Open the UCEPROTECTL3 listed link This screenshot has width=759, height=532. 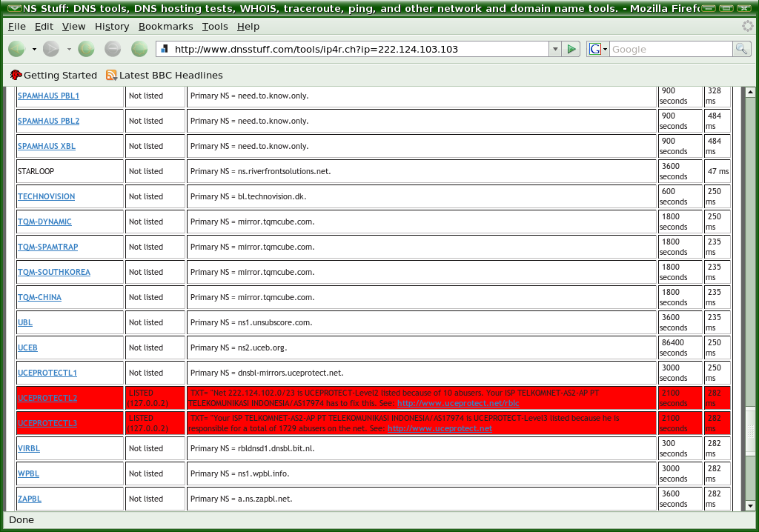(47, 423)
